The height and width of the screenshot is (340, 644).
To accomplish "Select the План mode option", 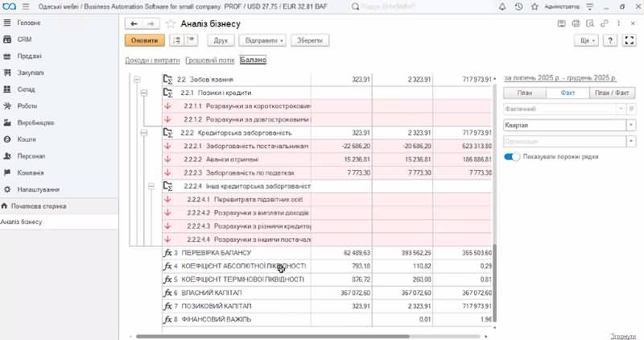I will pyautogui.click(x=525, y=93).
